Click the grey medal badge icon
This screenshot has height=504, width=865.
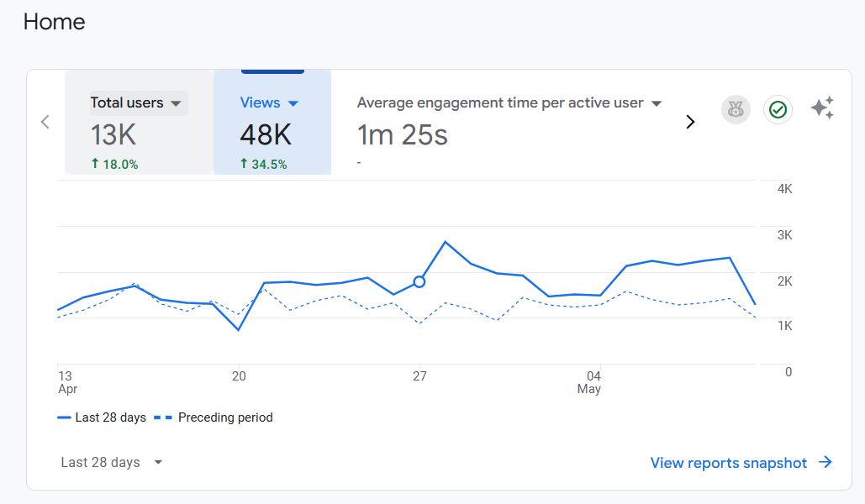(736, 109)
